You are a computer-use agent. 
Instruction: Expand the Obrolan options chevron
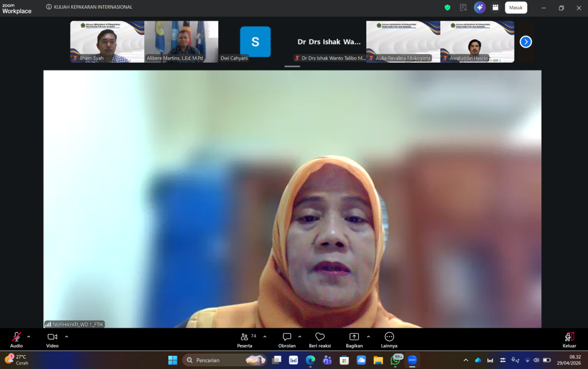pyautogui.click(x=300, y=337)
